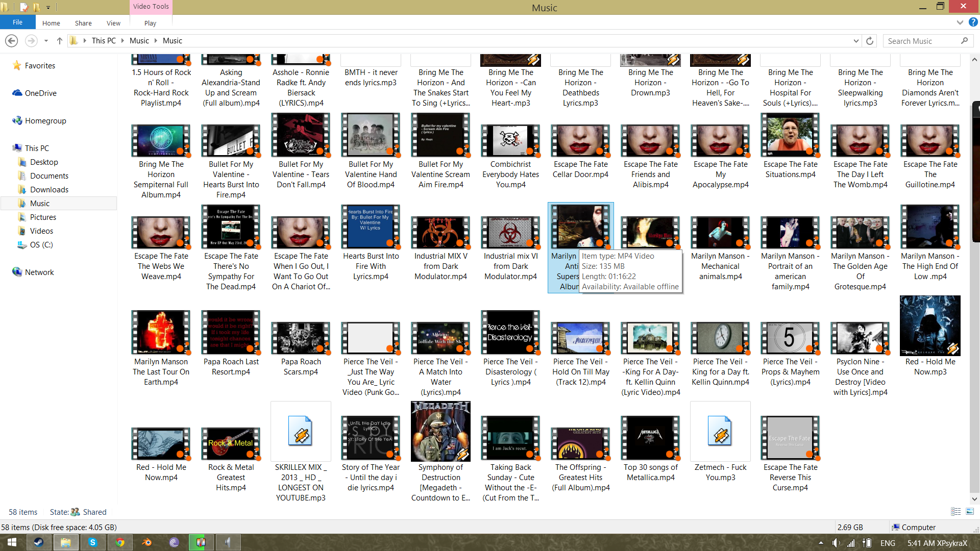Viewport: 980px width, 551px height.
Task: Select Favorites in the navigation pane
Action: 40,66
